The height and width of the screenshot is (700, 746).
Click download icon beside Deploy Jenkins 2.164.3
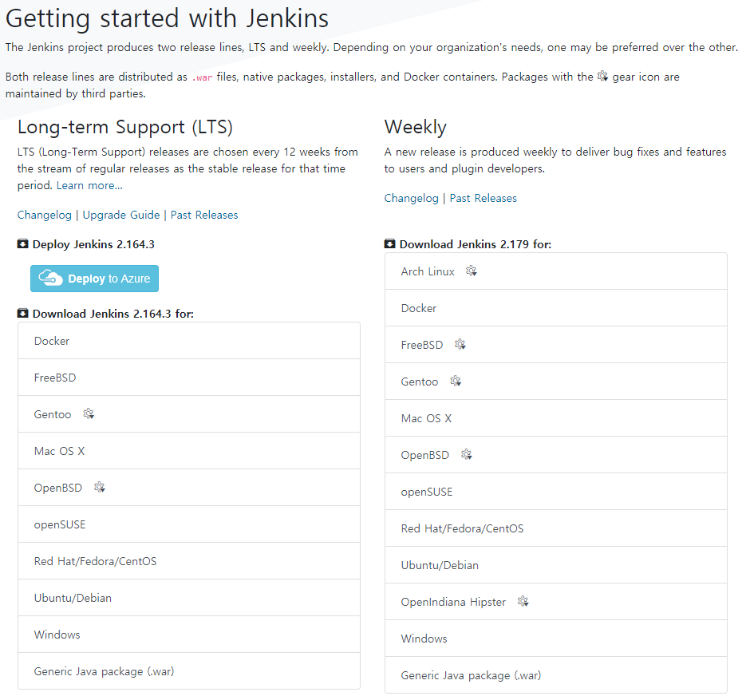point(23,244)
